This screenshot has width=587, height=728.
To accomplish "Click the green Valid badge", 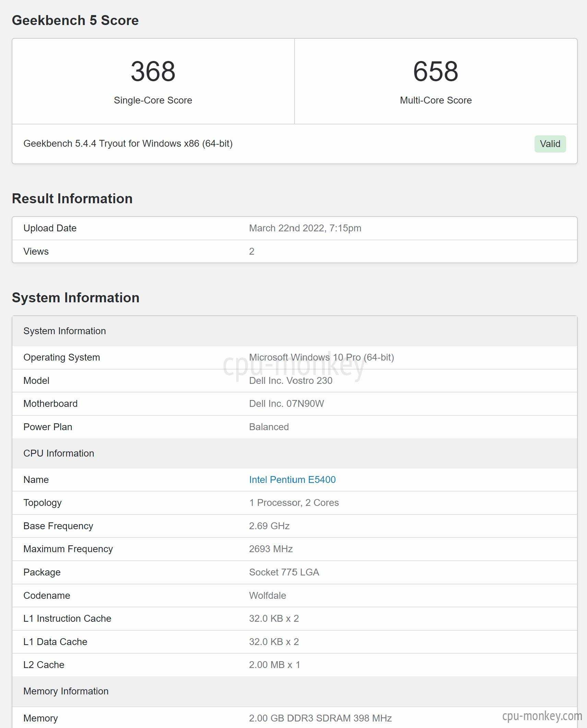I will coord(550,144).
